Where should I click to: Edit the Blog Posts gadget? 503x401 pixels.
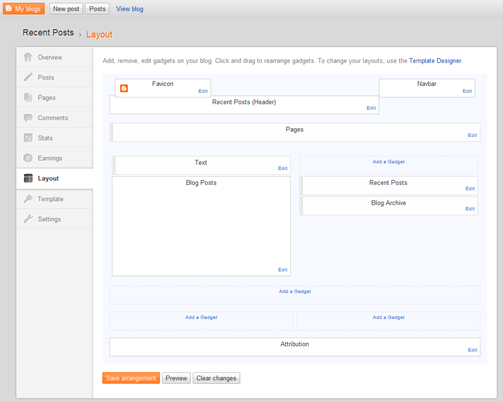(283, 270)
